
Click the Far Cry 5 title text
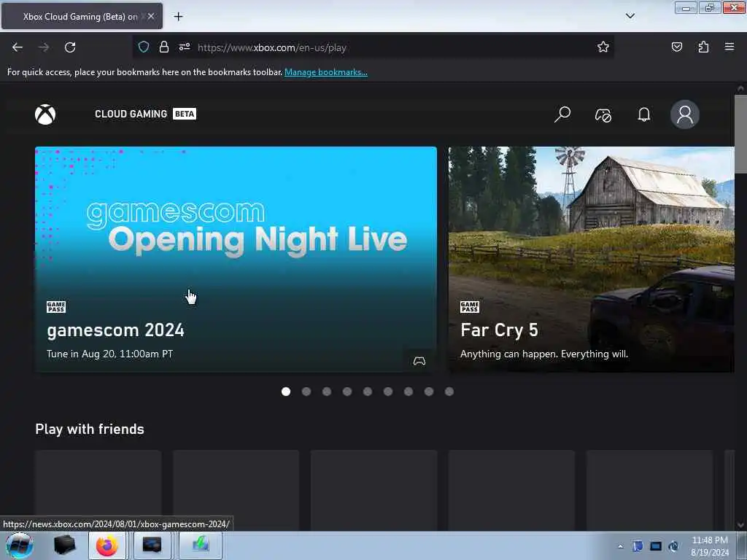tap(499, 330)
